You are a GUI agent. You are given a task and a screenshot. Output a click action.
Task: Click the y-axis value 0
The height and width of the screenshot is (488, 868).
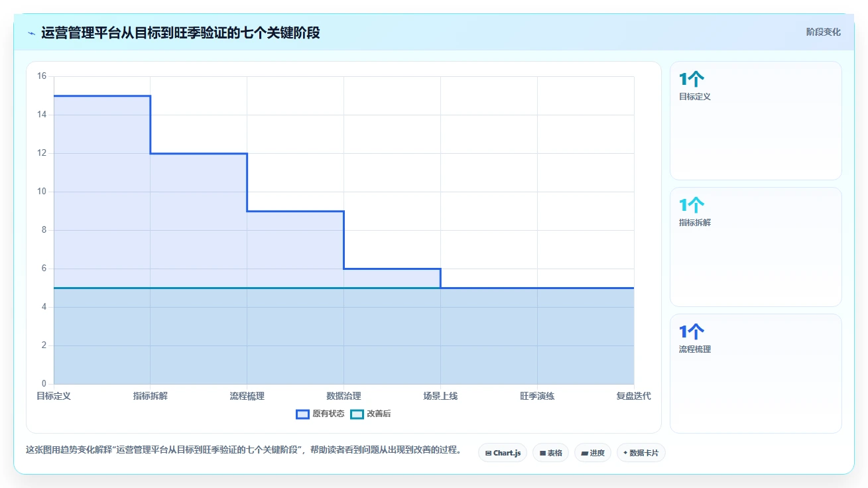(44, 384)
